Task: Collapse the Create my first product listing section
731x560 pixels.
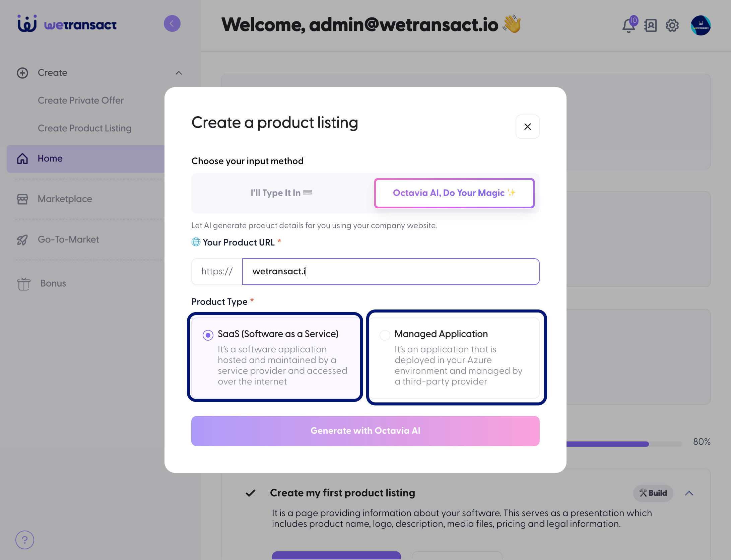Action: 689,493
